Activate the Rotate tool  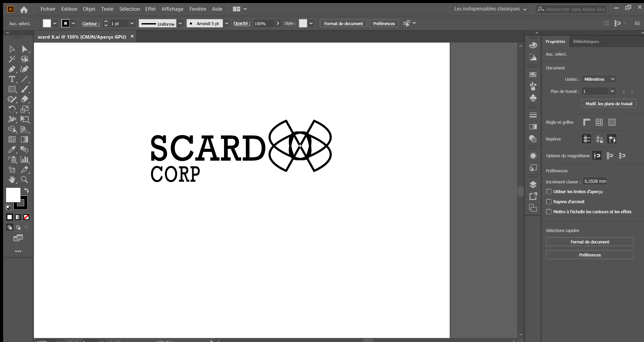point(12,109)
